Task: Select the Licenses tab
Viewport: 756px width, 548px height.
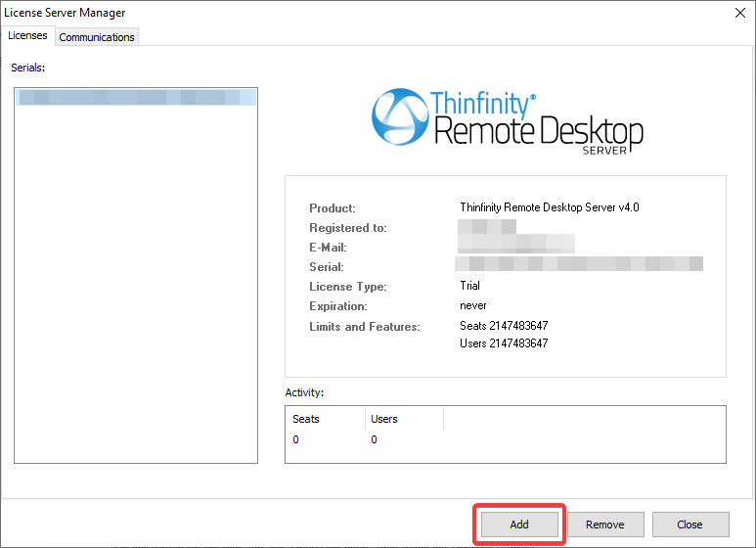Action: click(27, 35)
